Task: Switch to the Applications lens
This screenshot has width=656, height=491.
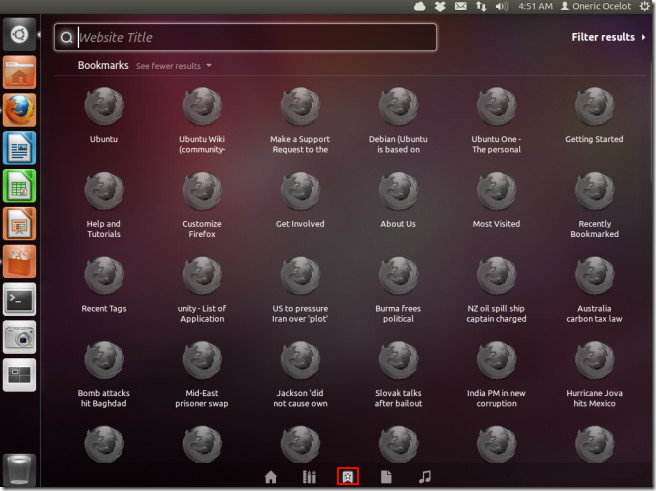Action: [309, 477]
